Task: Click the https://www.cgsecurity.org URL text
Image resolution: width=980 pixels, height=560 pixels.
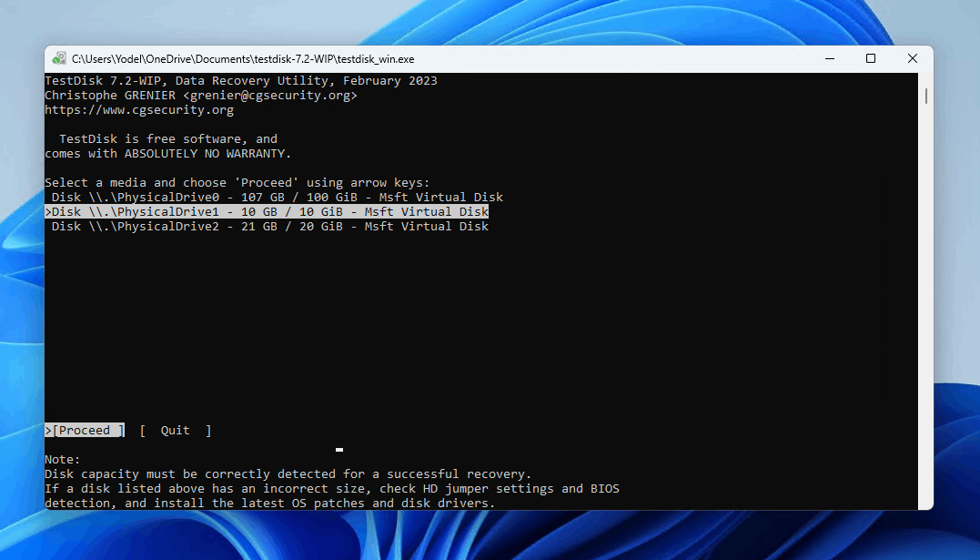Action: (139, 109)
